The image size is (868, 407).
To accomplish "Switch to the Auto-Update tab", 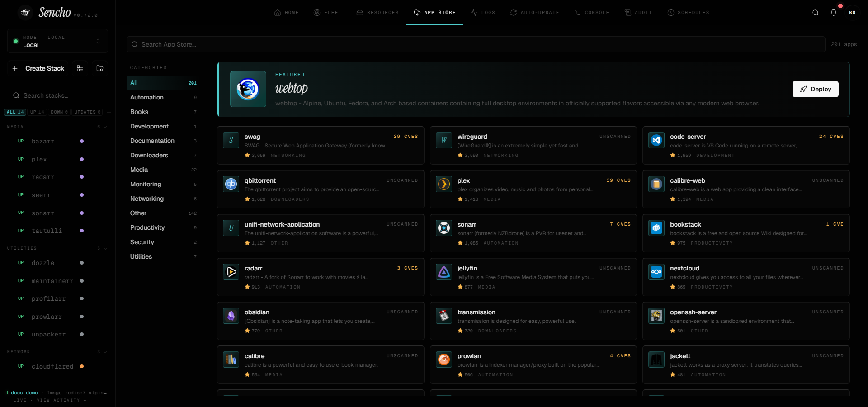I will tap(534, 13).
